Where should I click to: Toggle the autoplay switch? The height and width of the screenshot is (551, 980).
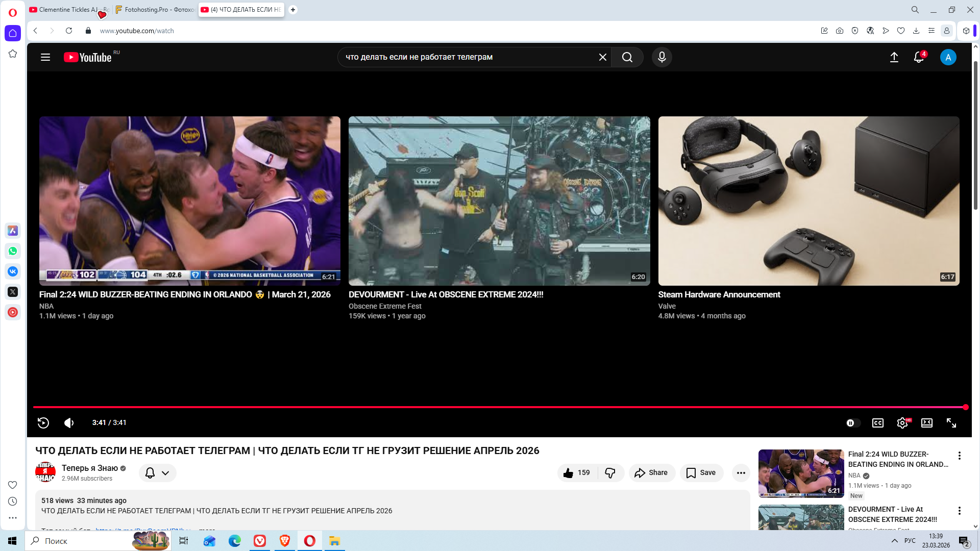tap(852, 423)
